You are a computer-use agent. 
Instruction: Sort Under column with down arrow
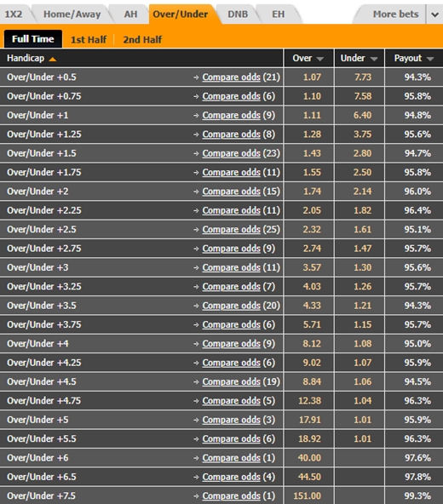click(374, 59)
